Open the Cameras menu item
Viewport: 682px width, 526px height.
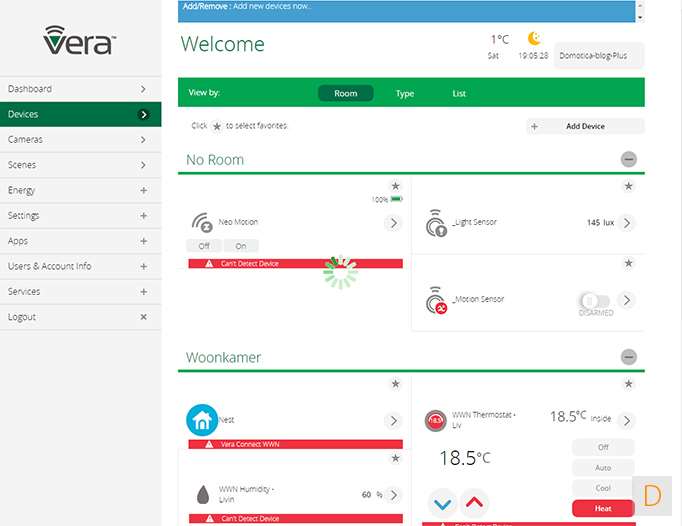(80, 140)
